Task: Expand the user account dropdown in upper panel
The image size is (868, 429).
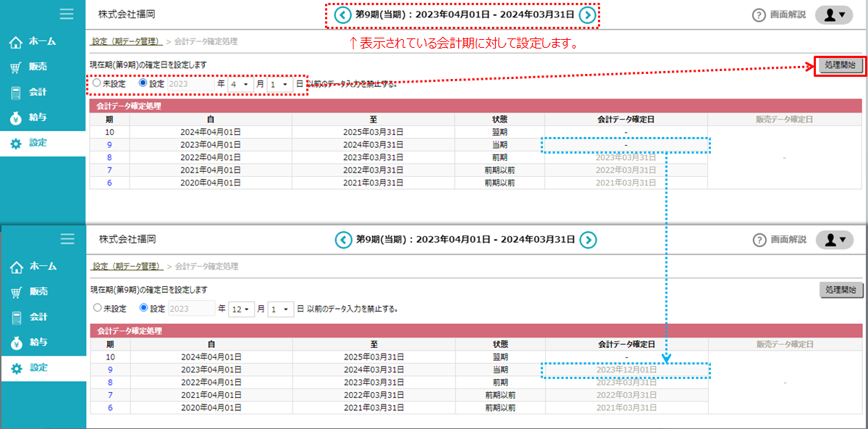Action: point(834,14)
